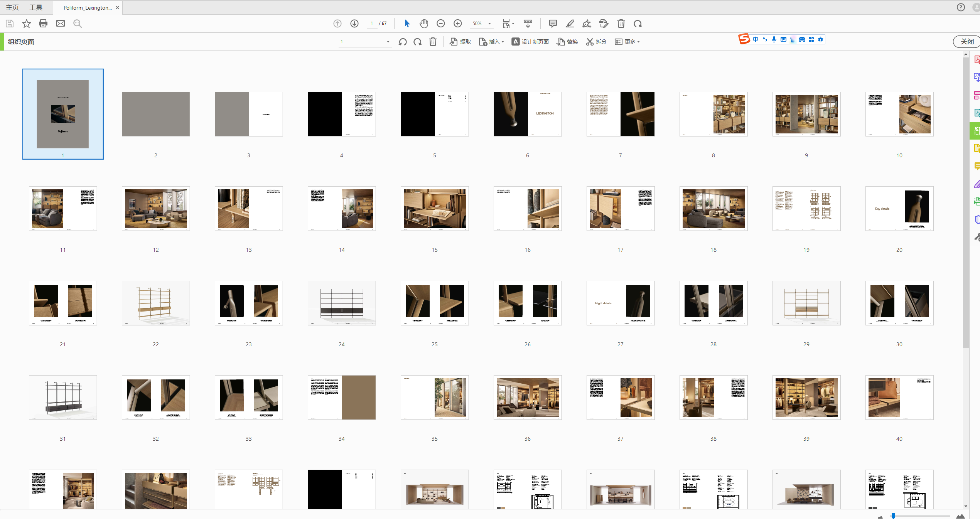Click the 拆分 split button
The width and height of the screenshot is (980, 519).
[x=596, y=42]
